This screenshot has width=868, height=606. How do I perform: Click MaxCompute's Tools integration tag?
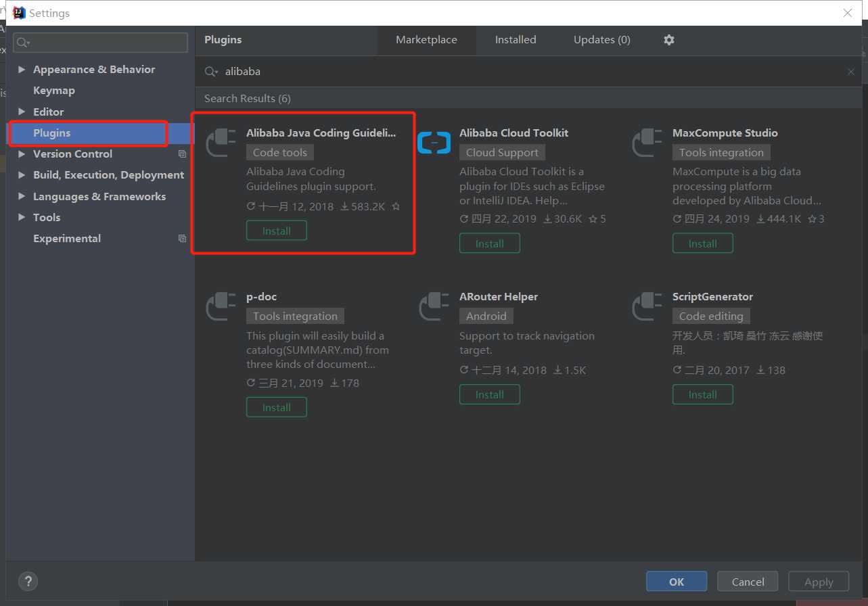tap(721, 153)
